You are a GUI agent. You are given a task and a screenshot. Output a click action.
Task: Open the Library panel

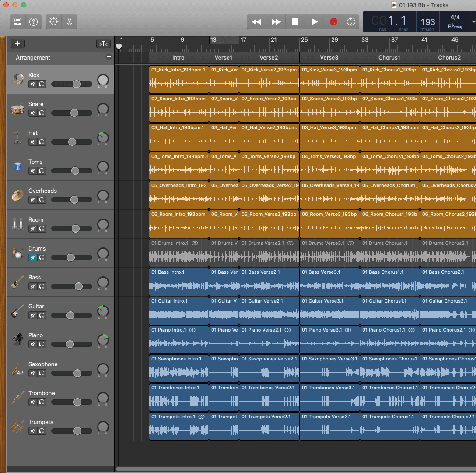(x=18, y=22)
